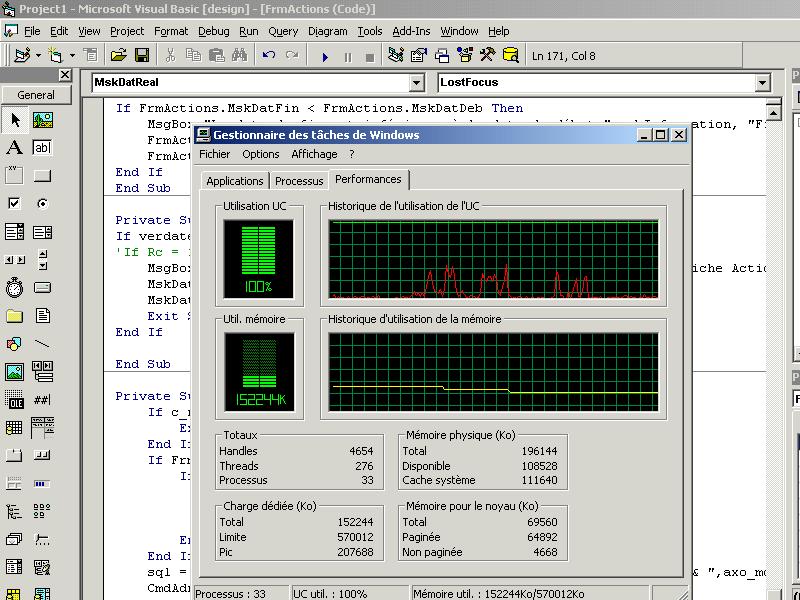Select the CheckBox control in the toolbox

pos(14,203)
